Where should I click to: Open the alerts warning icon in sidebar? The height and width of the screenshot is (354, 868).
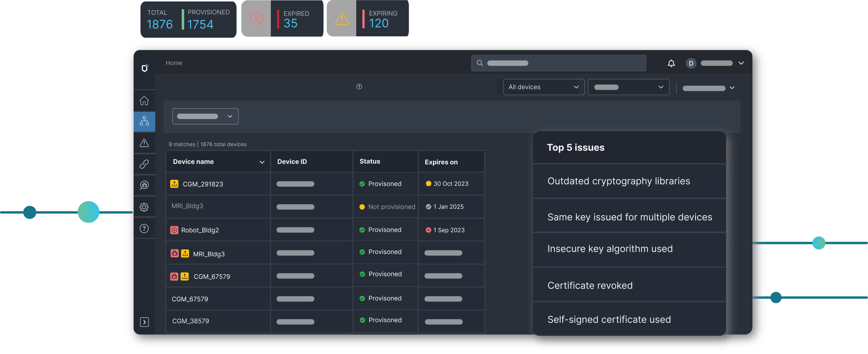(x=144, y=143)
